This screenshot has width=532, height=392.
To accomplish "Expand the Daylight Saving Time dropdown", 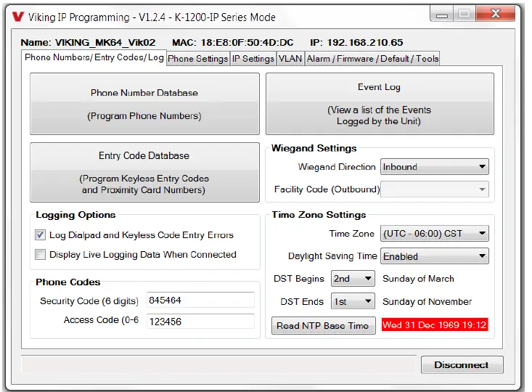I will (434, 256).
